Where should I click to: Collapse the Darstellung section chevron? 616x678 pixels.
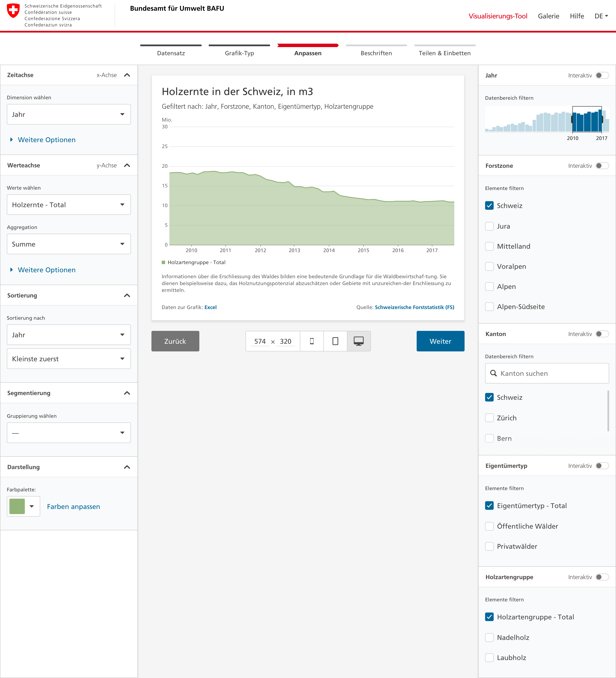point(127,467)
